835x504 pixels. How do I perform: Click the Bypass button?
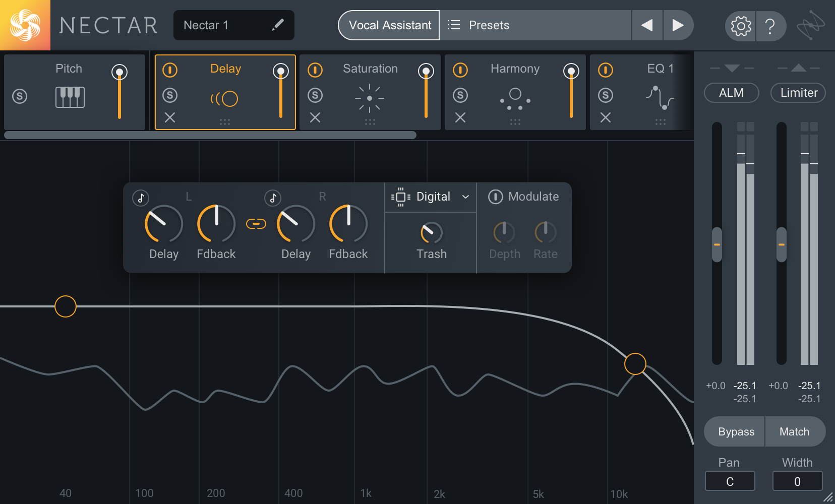point(736,432)
